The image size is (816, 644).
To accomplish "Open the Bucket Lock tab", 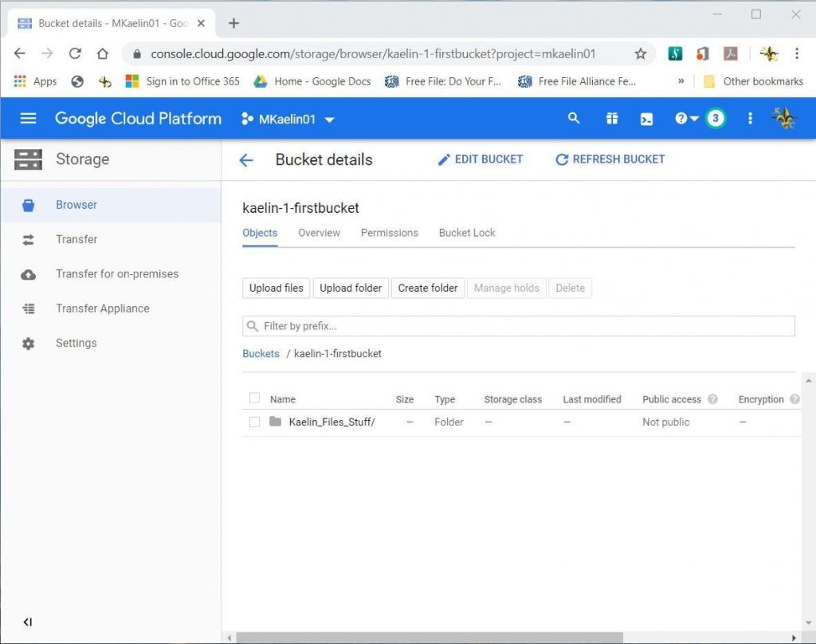I will click(x=466, y=233).
